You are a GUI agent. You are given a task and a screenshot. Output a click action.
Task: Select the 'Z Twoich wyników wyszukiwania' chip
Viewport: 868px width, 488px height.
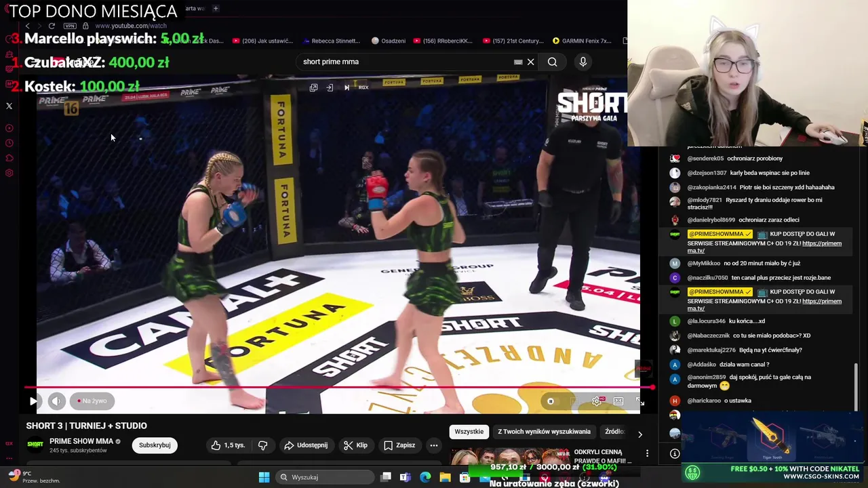544,432
